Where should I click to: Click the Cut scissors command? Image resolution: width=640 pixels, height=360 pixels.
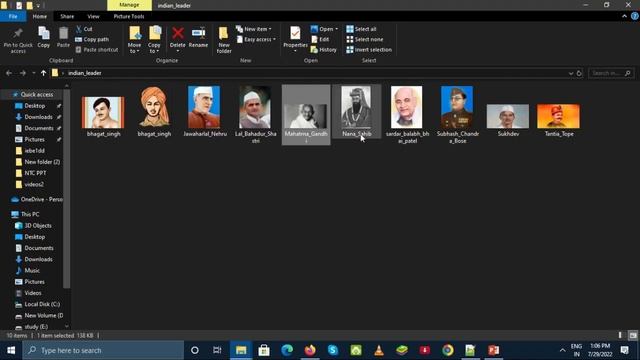point(84,29)
